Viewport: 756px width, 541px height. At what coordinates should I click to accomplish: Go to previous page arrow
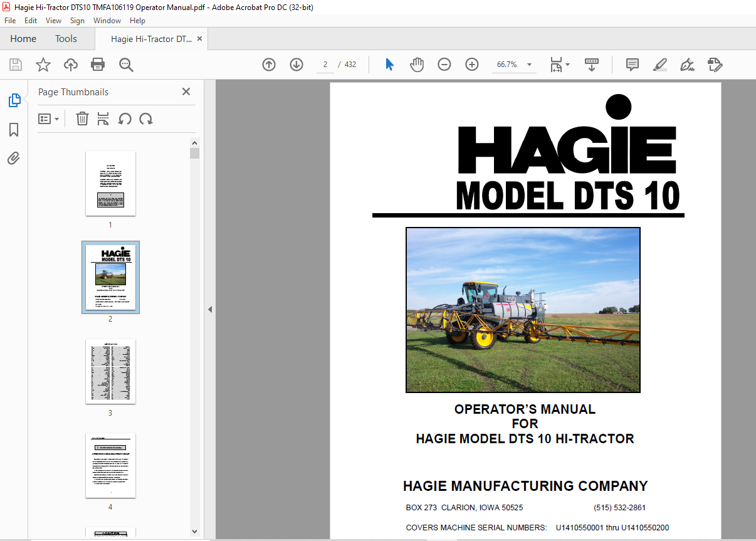coord(269,65)
